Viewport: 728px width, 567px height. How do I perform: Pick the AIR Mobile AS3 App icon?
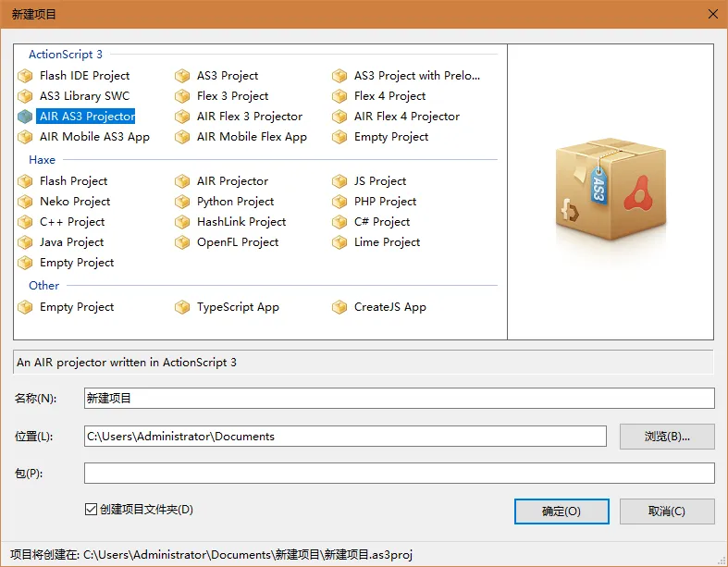25,137
